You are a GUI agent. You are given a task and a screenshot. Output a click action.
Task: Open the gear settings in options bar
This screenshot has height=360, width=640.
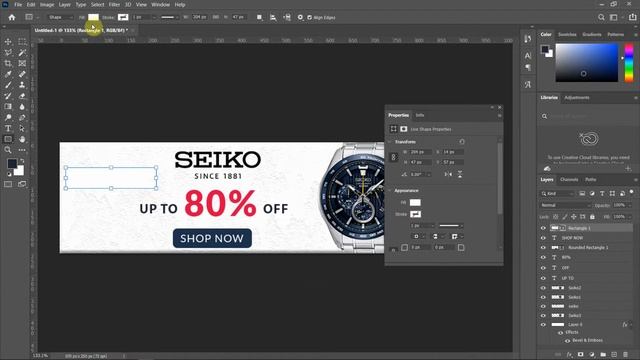pyautogui.click(x=300, y=17)
